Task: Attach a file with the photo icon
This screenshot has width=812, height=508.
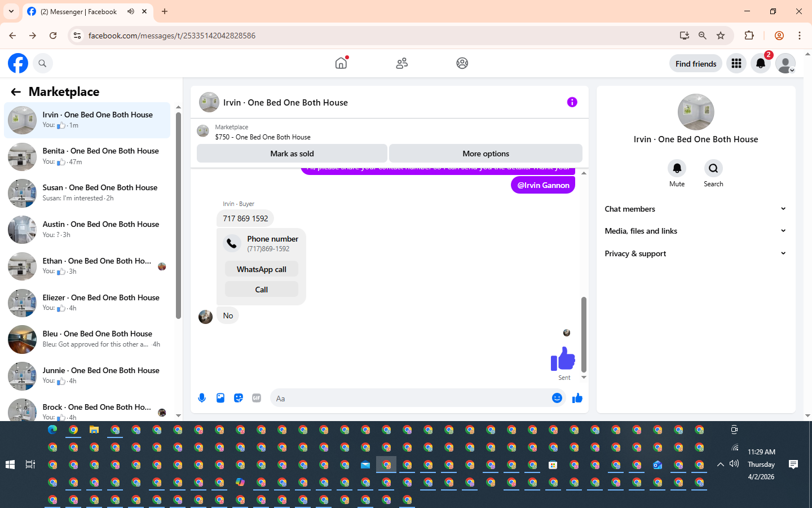Action: (x=220, y=398)
